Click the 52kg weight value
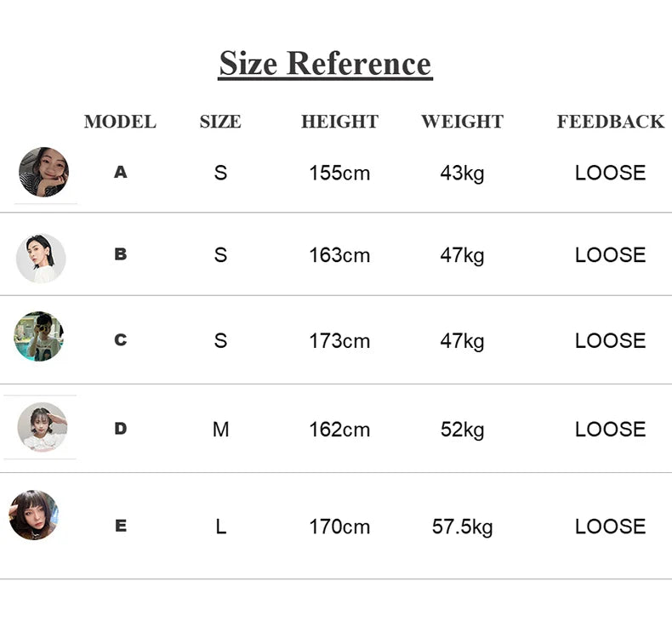The width and height of the screenshot is (672, 638). point(462,430)
